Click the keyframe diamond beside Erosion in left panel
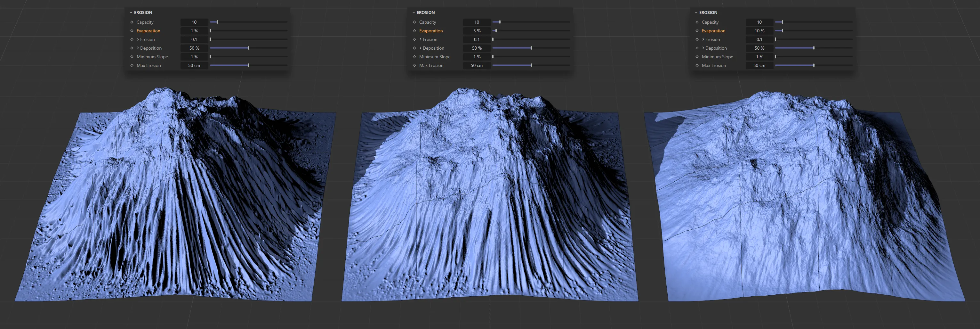 (x=132, y=39)
